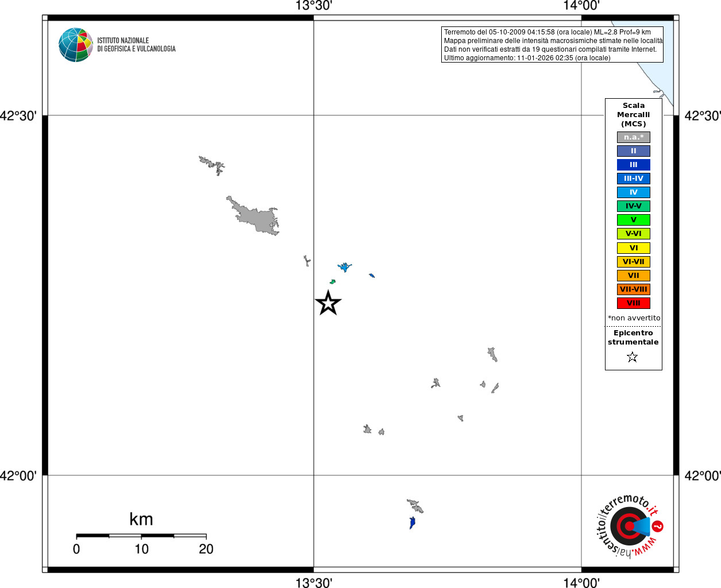Image resolution: width=721 pixels, height=588 pixels.
Task: Select the IV light blue legend swatch
Action: (634, 192)
